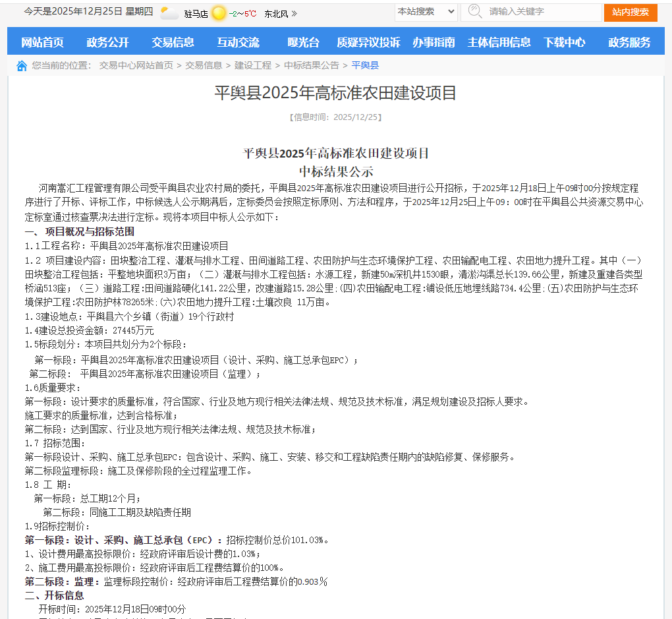672x619 pixels.
Task: Focus the 请输入关键字 search input field
Action: 540,12
